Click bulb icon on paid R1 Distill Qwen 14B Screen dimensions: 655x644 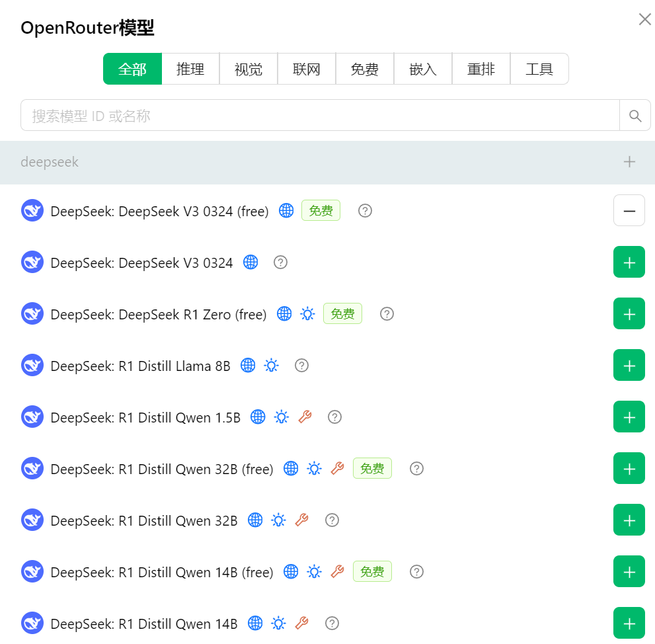[x=279, y=624]
